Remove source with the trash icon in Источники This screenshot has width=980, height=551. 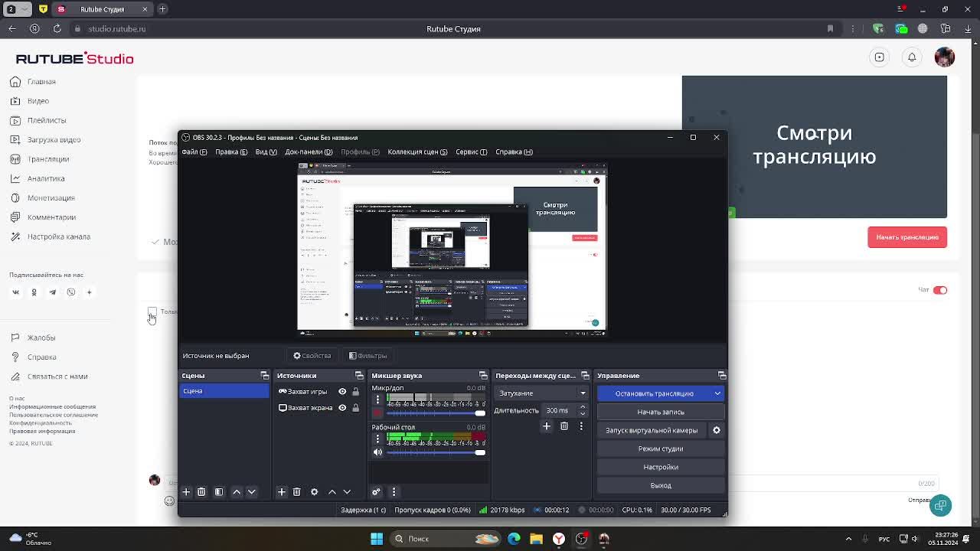point(297,492)
